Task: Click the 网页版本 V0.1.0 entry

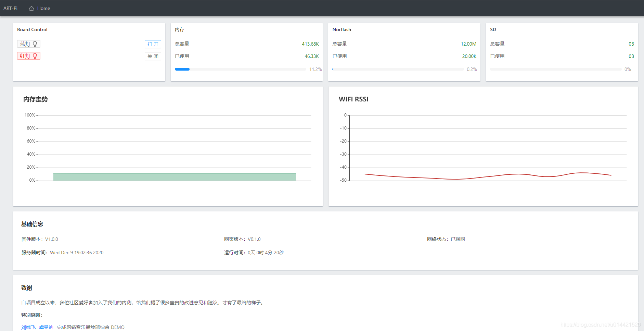Action: point(242,239)
